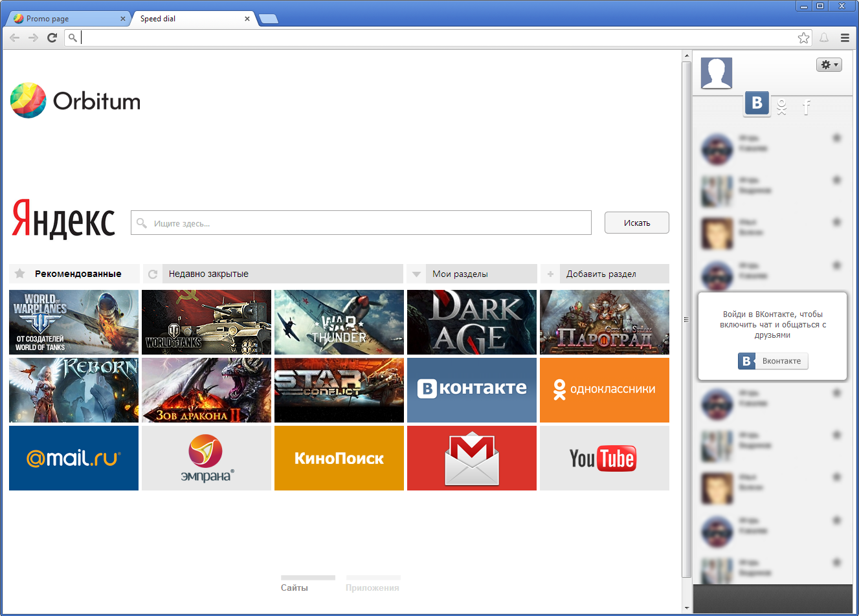
Task: Click in the browser address bar
Action: pyautogui.click(x=438, y=38)
